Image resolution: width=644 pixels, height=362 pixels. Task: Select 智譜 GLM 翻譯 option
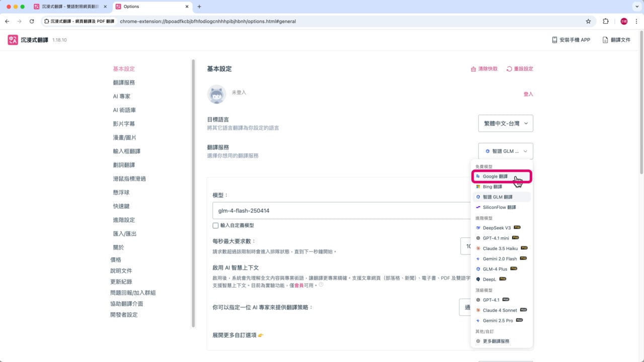(x=502, y=197)
